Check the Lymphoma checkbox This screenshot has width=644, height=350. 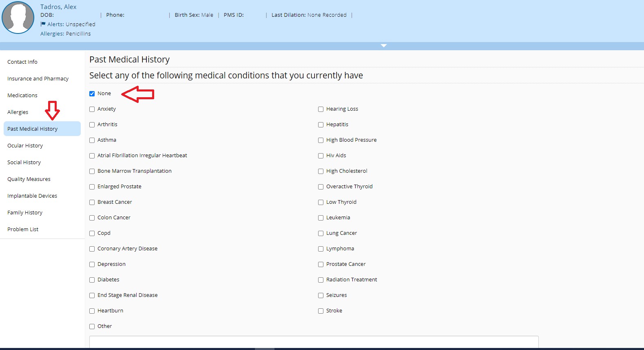coord(321,249)
